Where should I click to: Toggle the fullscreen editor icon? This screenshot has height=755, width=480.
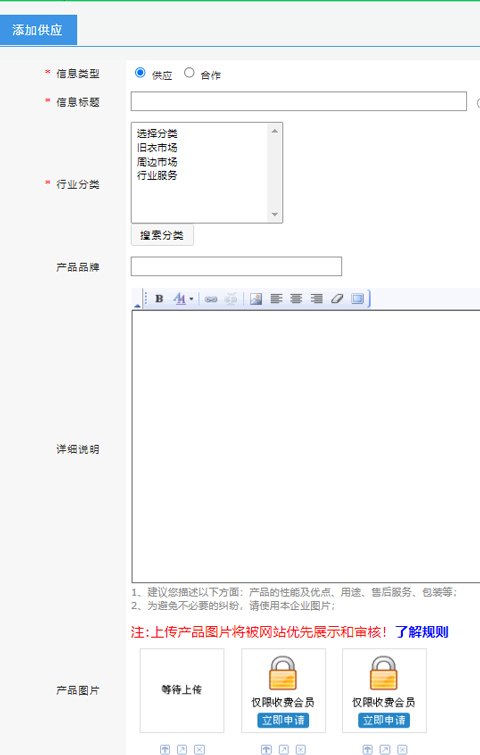[357, 299]
